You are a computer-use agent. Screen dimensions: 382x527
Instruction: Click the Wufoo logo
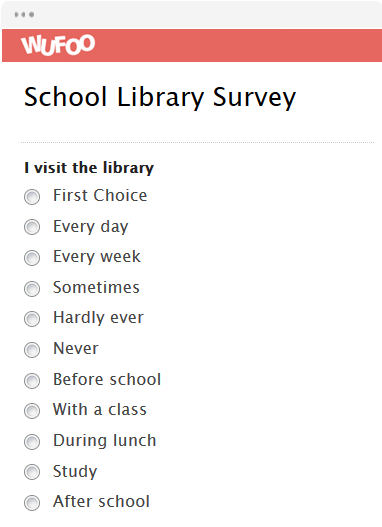click(x=58, y=44)
